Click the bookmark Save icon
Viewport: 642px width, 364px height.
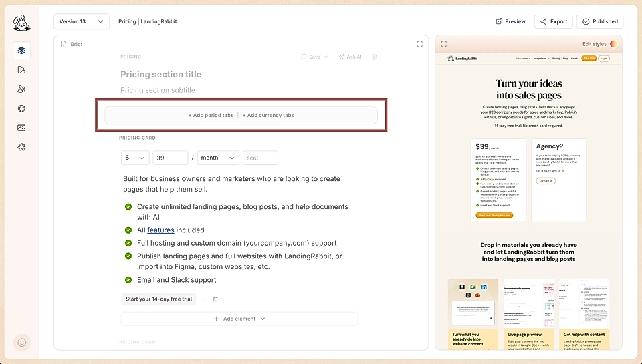(304, 57)
